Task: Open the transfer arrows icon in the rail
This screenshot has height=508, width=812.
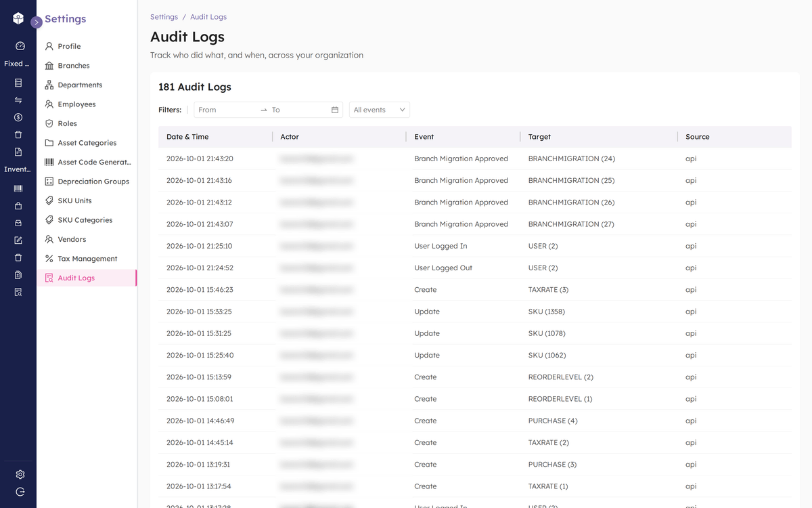Action: click(18, 100)
